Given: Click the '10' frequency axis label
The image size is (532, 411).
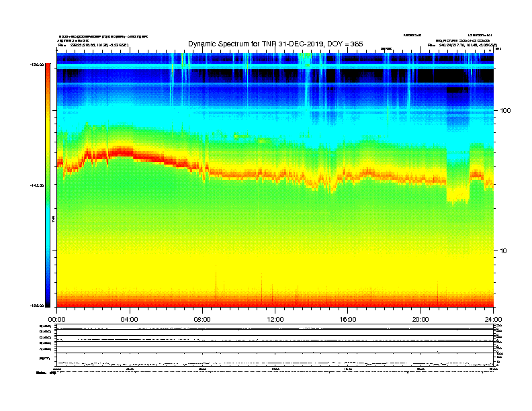Looking at the screenshot, I should click(504, 251).
